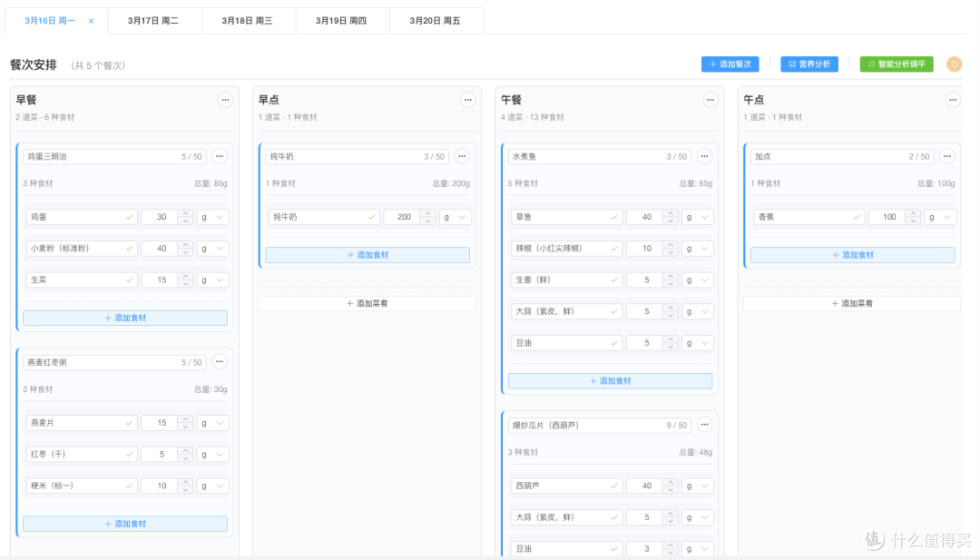Open the unit dropdown for 纯牛奶 ingredient
The width and height of the screenshot is (980, 560).
(x=455, y=217)
